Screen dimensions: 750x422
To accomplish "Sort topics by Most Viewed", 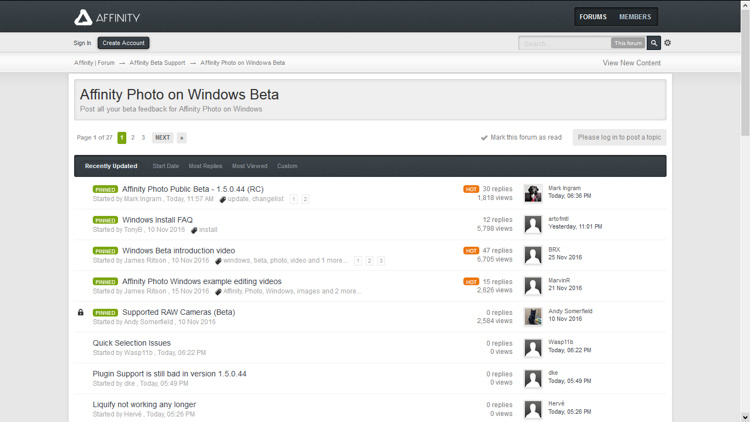I will click(250, 166).
